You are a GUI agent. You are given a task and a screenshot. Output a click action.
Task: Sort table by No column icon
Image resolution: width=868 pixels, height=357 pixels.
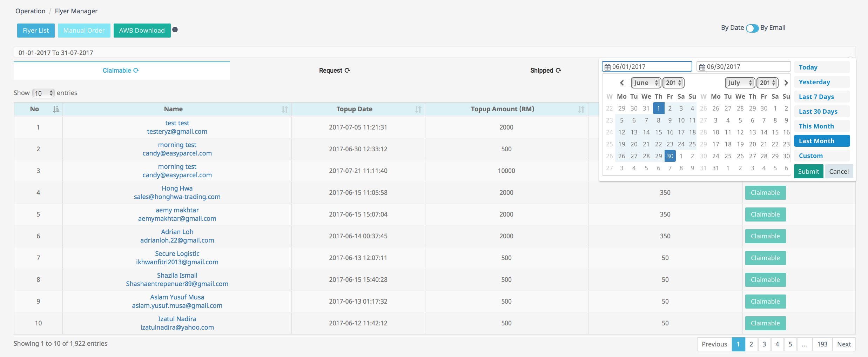click(56, 109)
